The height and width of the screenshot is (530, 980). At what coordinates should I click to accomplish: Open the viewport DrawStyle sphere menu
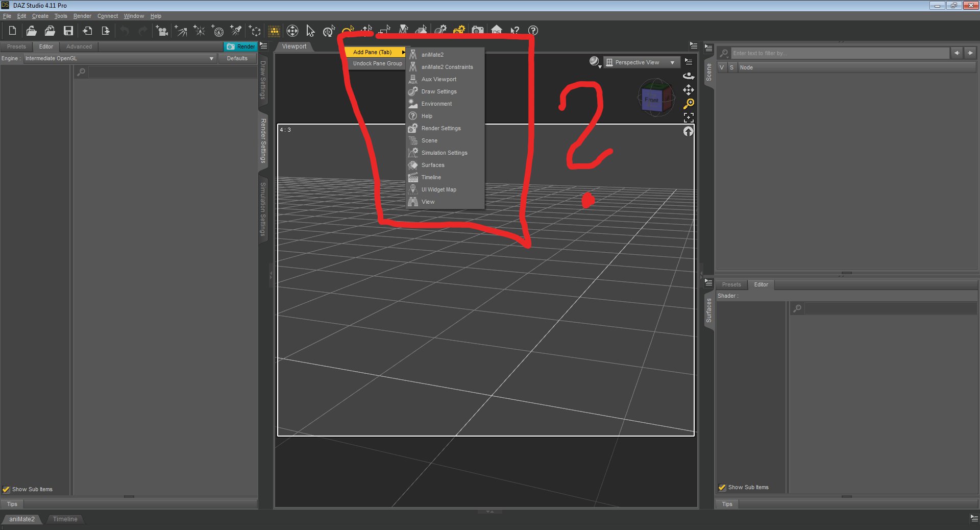point(595,62)
